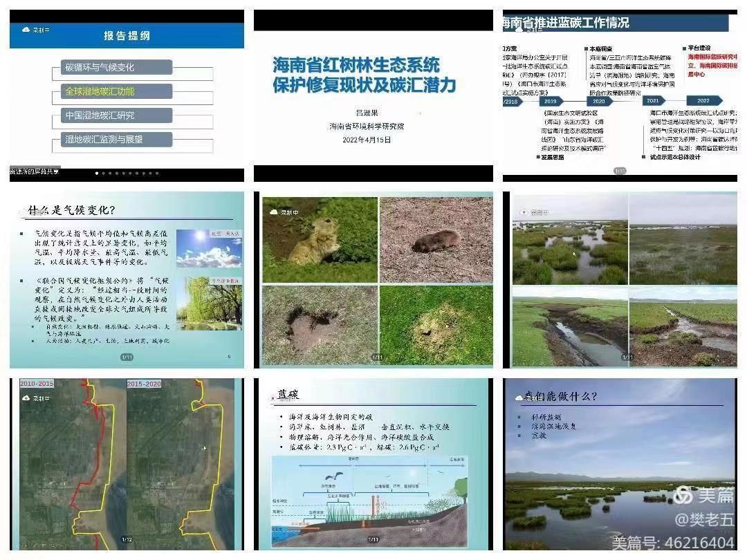
Task: Click the 美篇 logo icon in the watermark
Action: [683, 495]
